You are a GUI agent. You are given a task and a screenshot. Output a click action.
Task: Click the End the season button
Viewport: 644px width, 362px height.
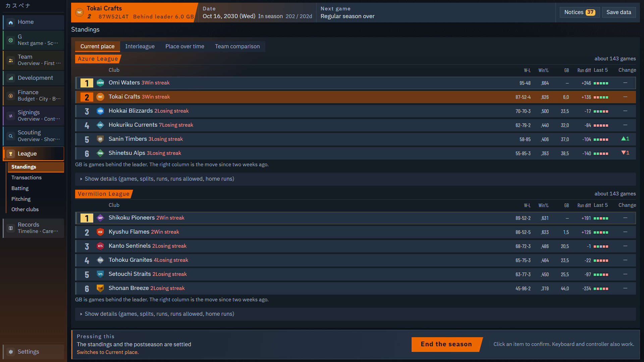click(446, 344)
